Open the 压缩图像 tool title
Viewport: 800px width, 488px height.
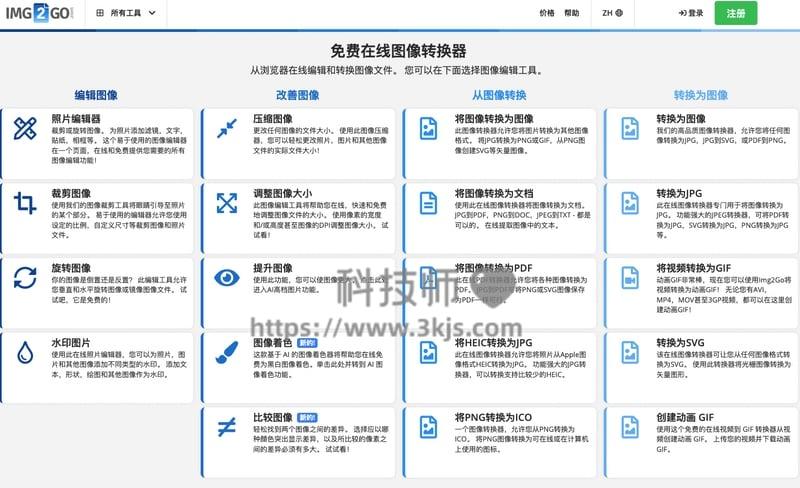click(x=273, y=119)
